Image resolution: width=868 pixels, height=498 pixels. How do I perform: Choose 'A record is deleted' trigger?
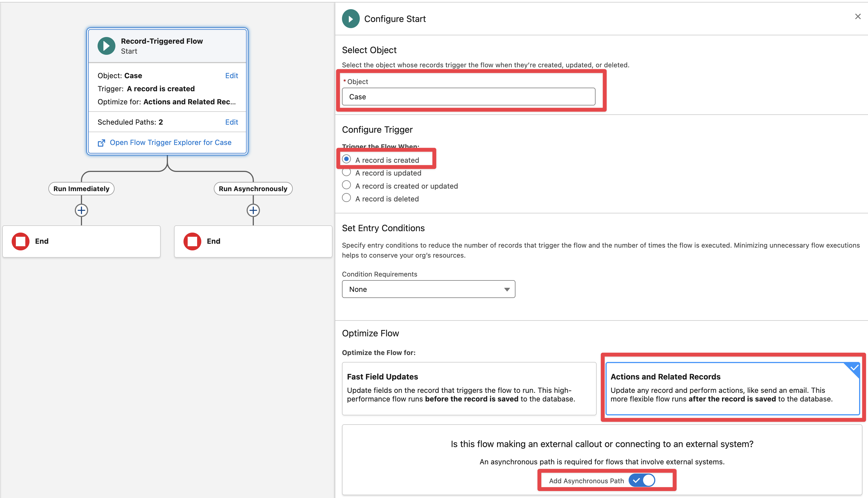(346, 198)
